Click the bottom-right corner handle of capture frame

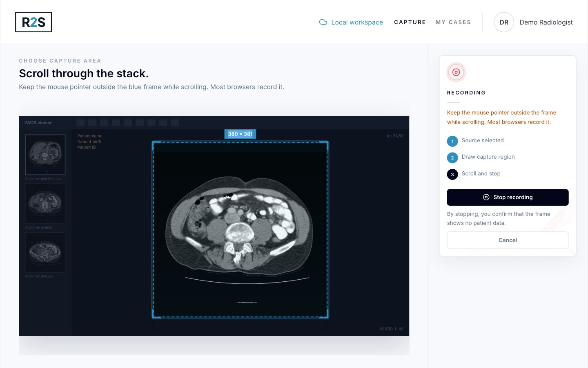[326, 316]
